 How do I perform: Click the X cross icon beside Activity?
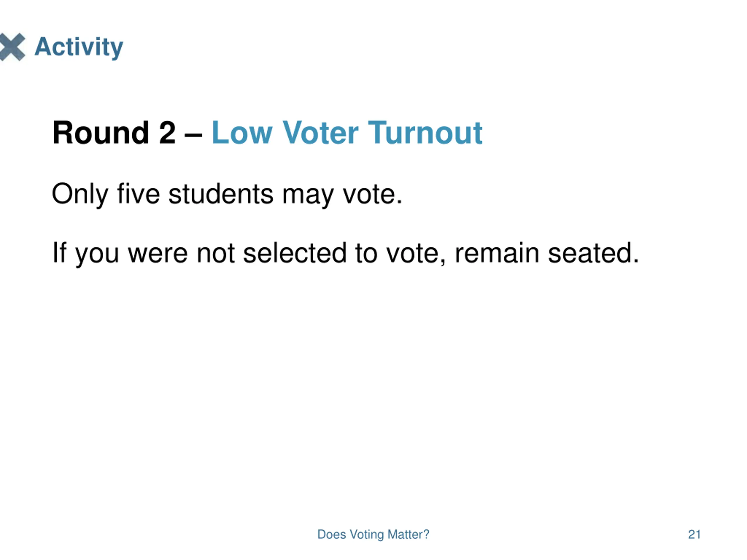(x=12, y=47)
